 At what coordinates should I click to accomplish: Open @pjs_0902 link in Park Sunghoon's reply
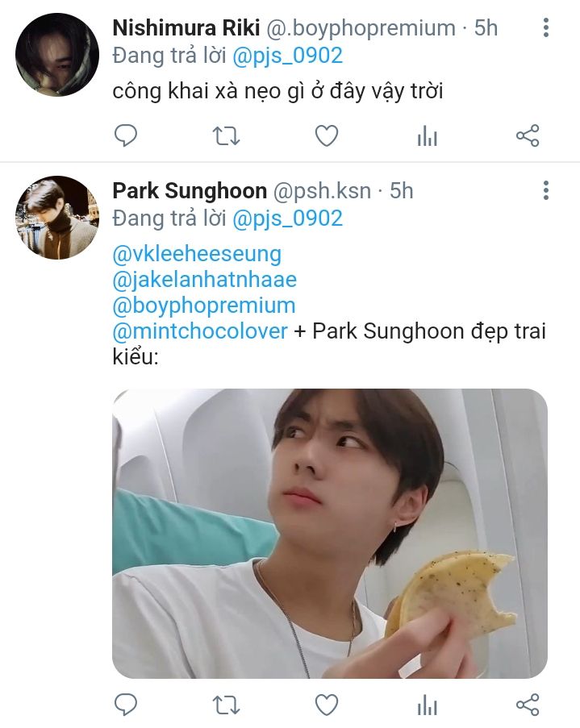[287, 218]
